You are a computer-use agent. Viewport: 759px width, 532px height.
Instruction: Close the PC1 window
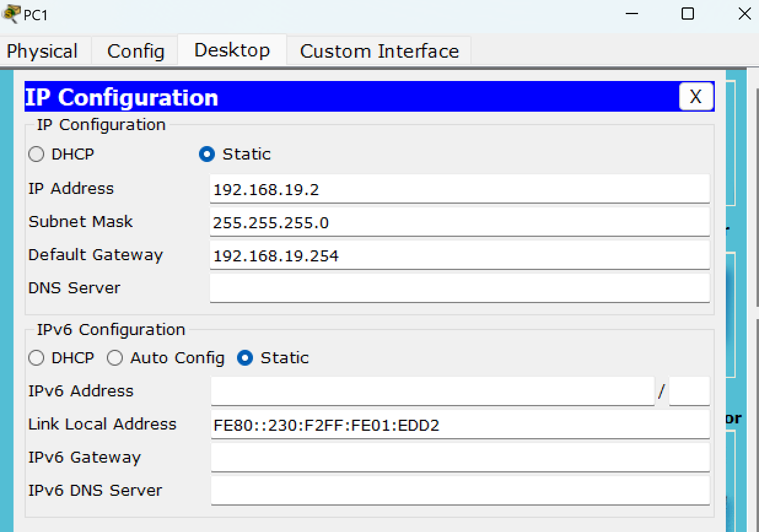[744, 13]
